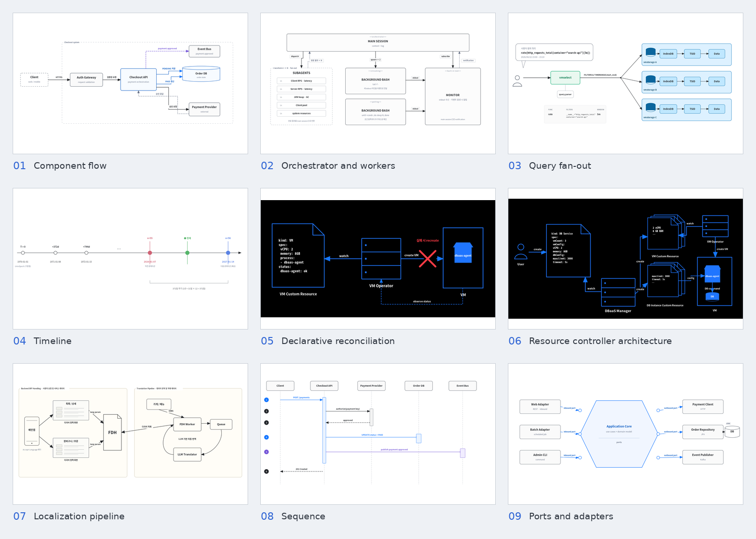Image resolution: width=756 pixels, height=539 pixels.
Task: Click the Application Core hexagon
Action: 619,434
